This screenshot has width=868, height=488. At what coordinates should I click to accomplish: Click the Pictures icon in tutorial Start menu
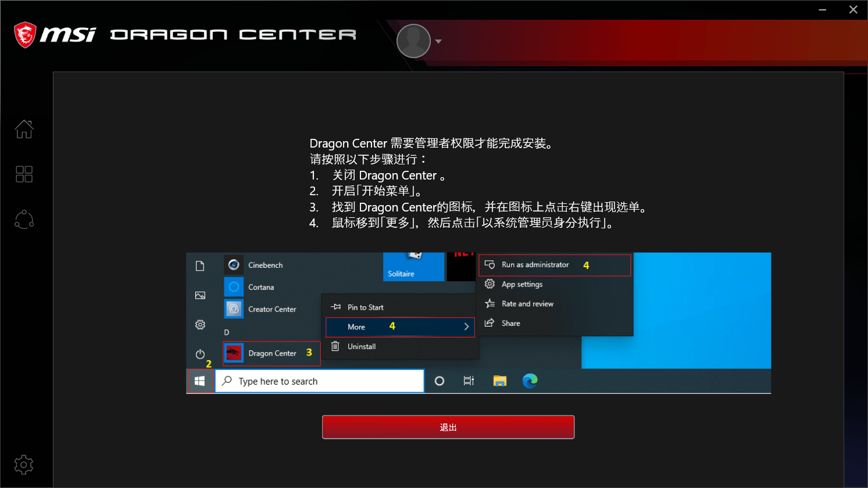(x=200, y=295)
